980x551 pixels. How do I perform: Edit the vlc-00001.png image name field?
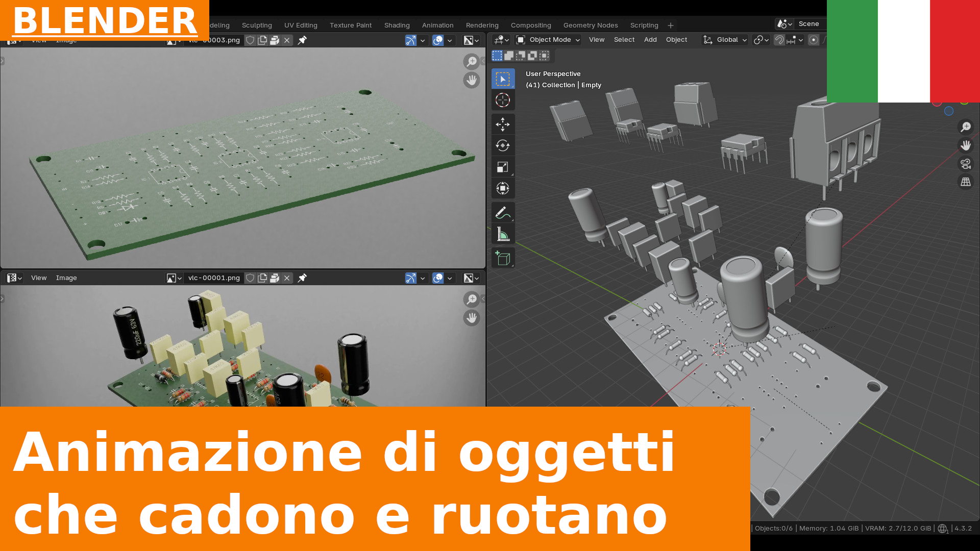tap(214, 278)
